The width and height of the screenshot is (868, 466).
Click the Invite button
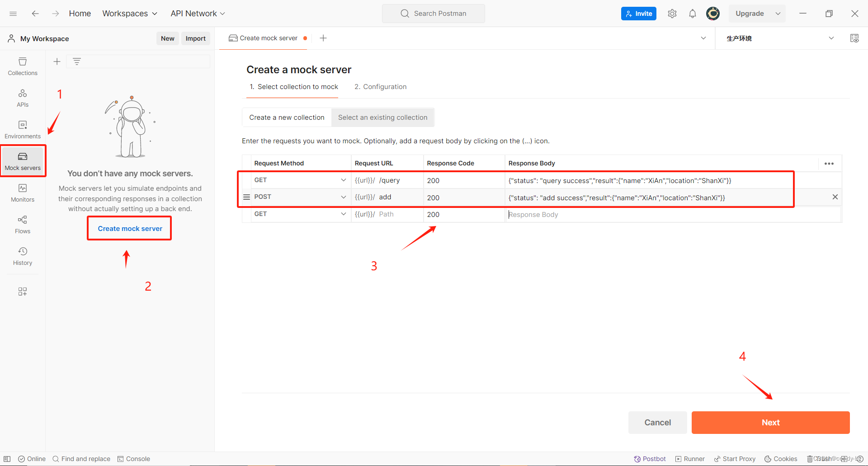click(x=639, y=14)
